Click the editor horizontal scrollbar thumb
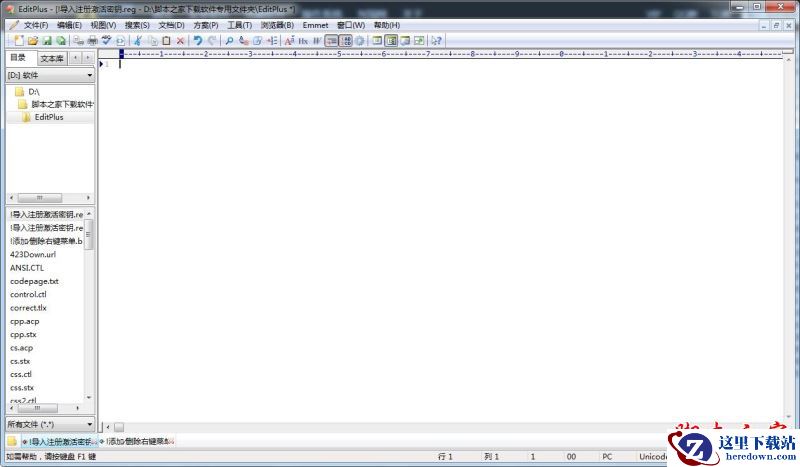Viewport: 800px width, 467px height. (x=119, y=427)
